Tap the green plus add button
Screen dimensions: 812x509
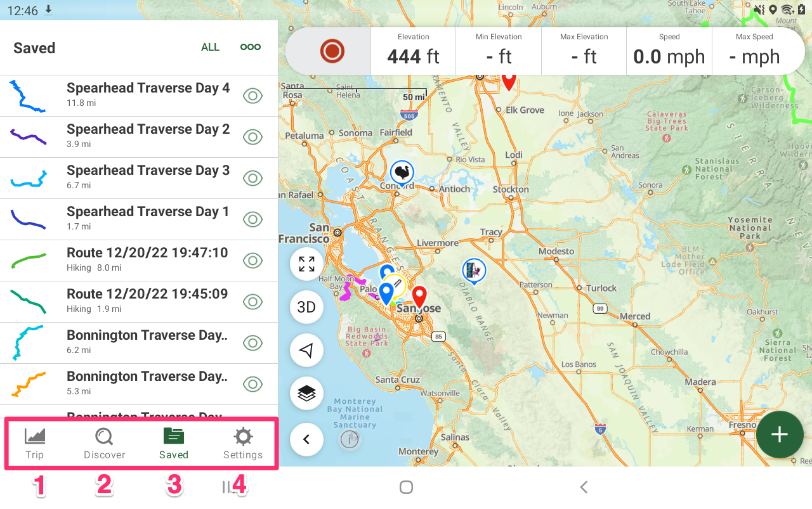coord(780,434)
